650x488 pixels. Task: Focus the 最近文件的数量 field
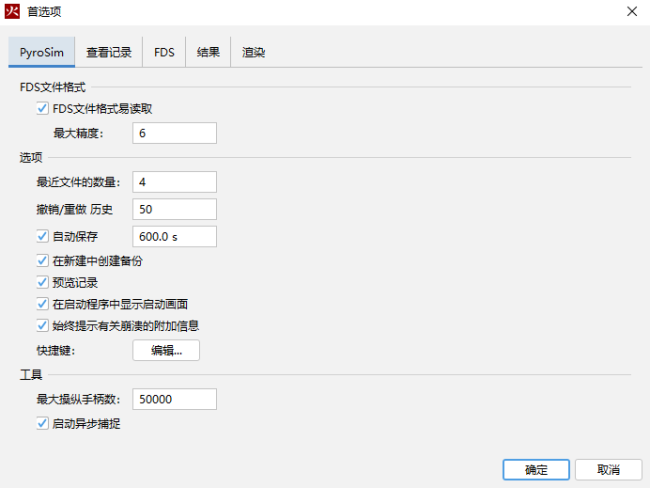174,182
